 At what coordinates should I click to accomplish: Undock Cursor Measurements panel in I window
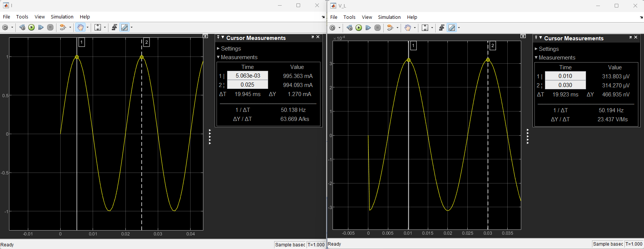coord(313,37)
